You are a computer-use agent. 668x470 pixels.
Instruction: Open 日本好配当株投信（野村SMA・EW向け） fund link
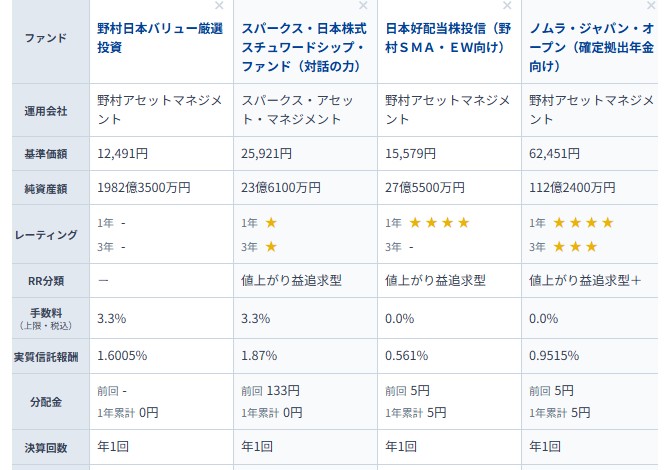[447, 38]
